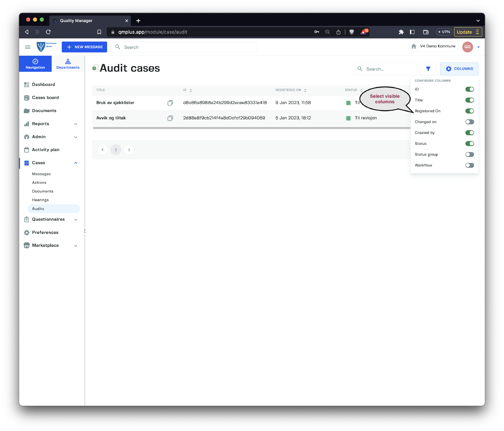Expand the Reports menu section
The image size is (504, 431).
[76, 124]
